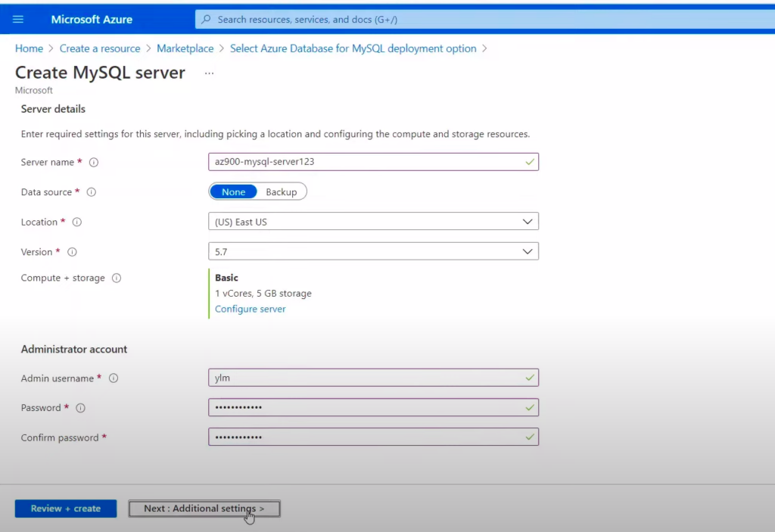Screen dimensions: 775x532
Task: Open the Version dropdown showing 5.7
Action: click(373, 251)
